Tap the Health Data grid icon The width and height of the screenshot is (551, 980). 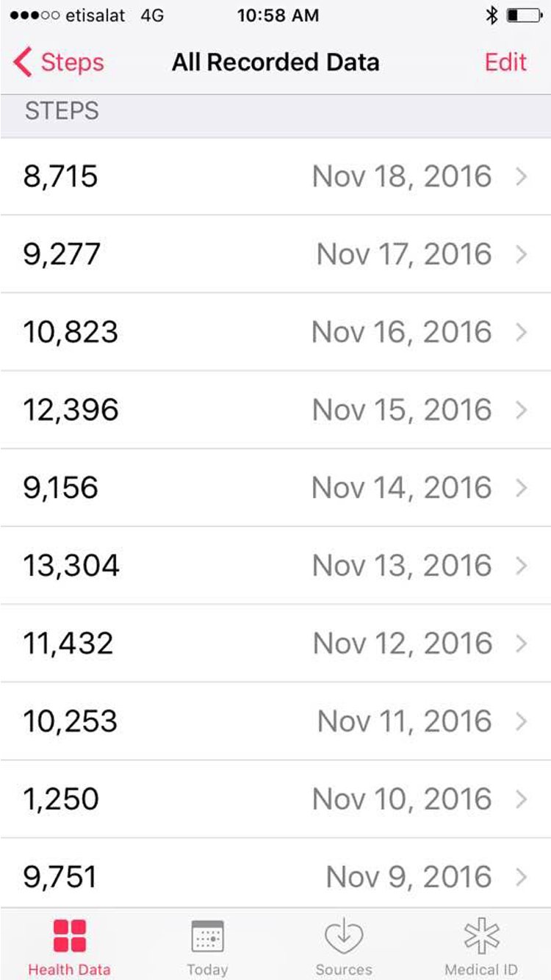pyautogui.click(x=70, y=936)
